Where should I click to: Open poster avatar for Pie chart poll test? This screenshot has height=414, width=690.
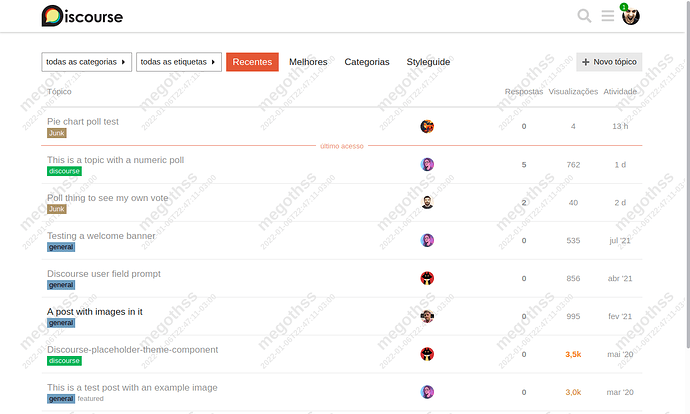point(427,126)
